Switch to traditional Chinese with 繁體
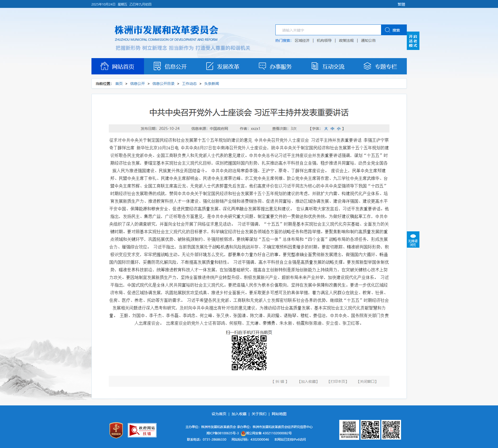498x448 pixels. click(x=401, y=4)
